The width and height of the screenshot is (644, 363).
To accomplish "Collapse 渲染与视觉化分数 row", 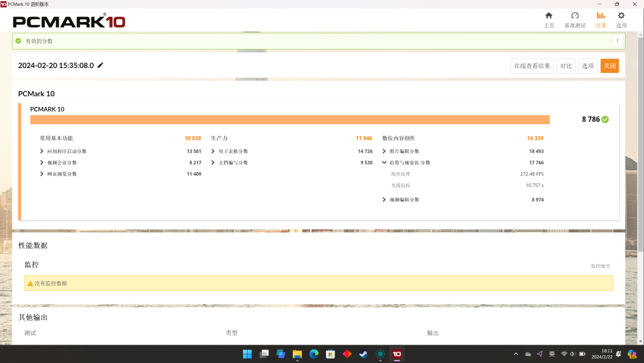I will coord(384,162).
